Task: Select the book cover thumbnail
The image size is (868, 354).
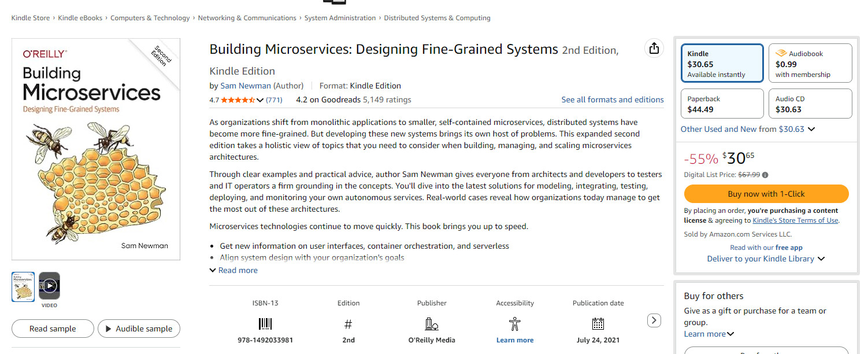Action: (23, 286)
